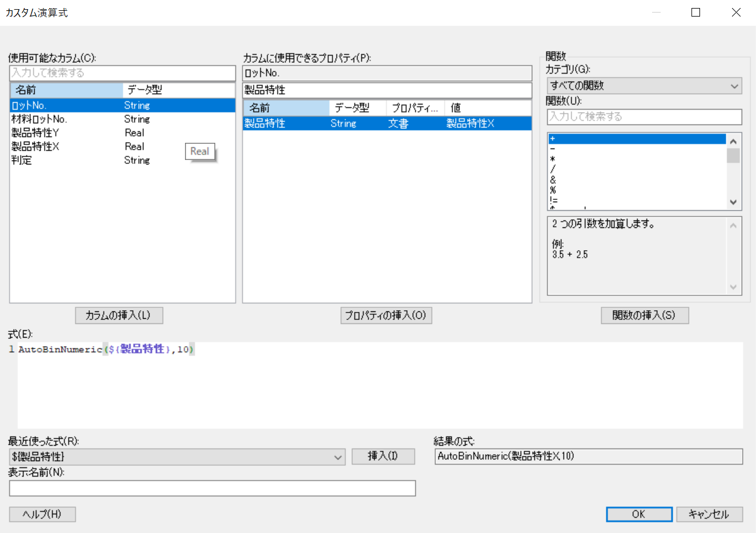Image resolution: width=756 pixels, height=533 pixels.
Task: Click the Real type of 製品特性Y row
Action: coord(135,133)
